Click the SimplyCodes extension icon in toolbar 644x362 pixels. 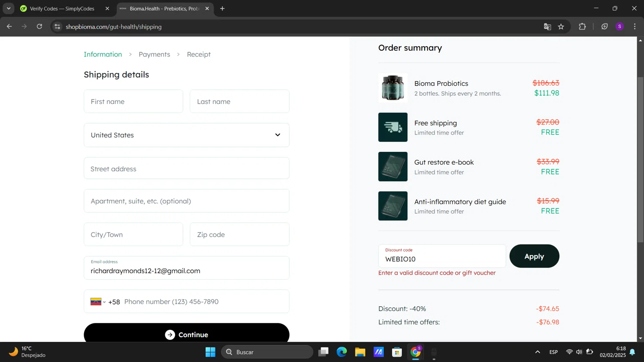click(x=605, y=27)
